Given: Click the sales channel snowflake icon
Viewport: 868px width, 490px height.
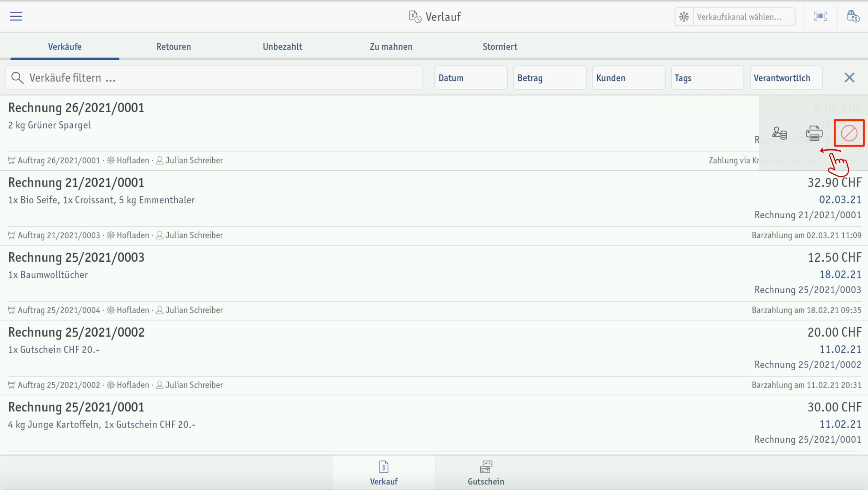Looking at the screenshot, I should 684,16.
